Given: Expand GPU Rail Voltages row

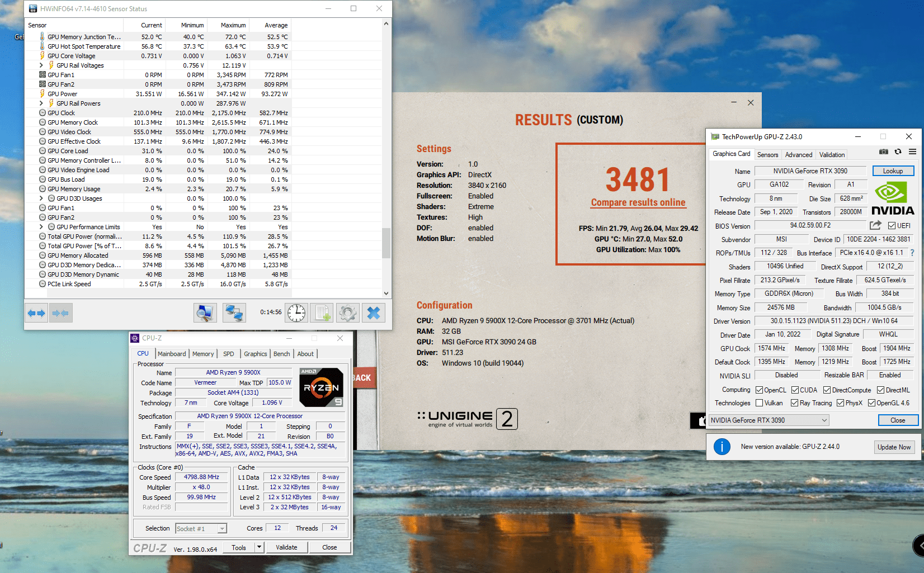Looking at the screenshot, I should click(41, 65).
